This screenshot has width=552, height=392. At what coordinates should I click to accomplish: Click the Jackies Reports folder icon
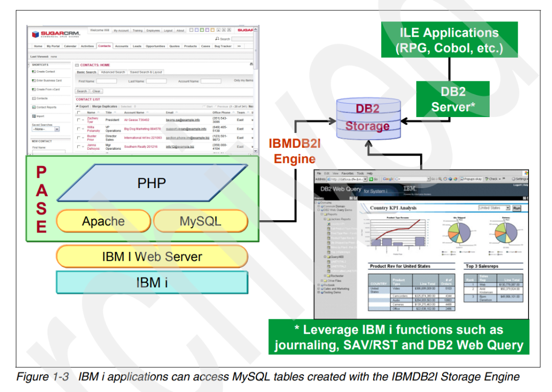point(328,219)
